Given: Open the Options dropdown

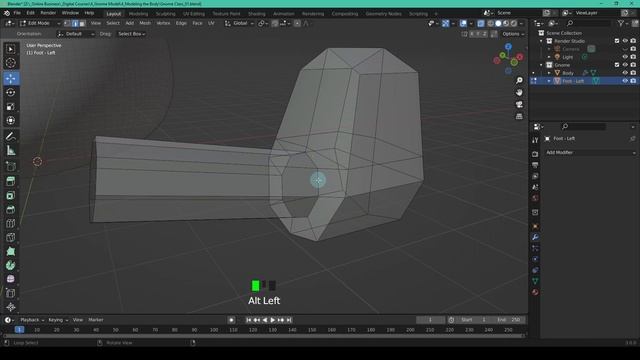Looking at the screenshot, I should coord(513,34).
